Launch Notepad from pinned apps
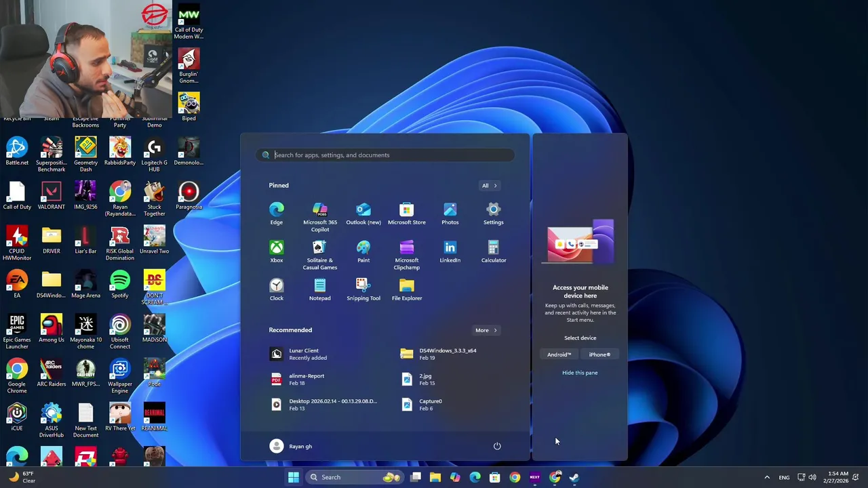The height and width of the screenshot is (488, 868). point(320,290)
